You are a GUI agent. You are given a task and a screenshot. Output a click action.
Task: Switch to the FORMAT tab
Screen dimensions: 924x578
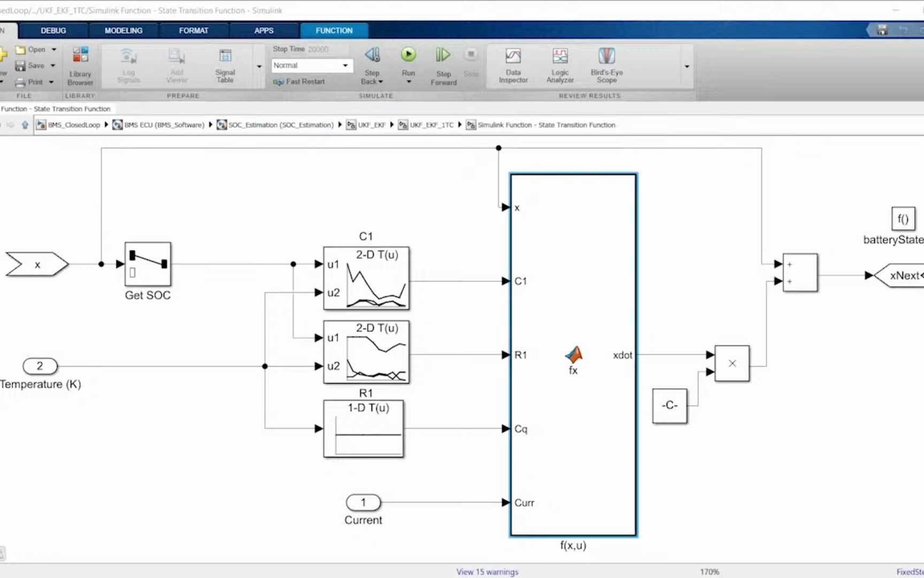coord(194,31)
